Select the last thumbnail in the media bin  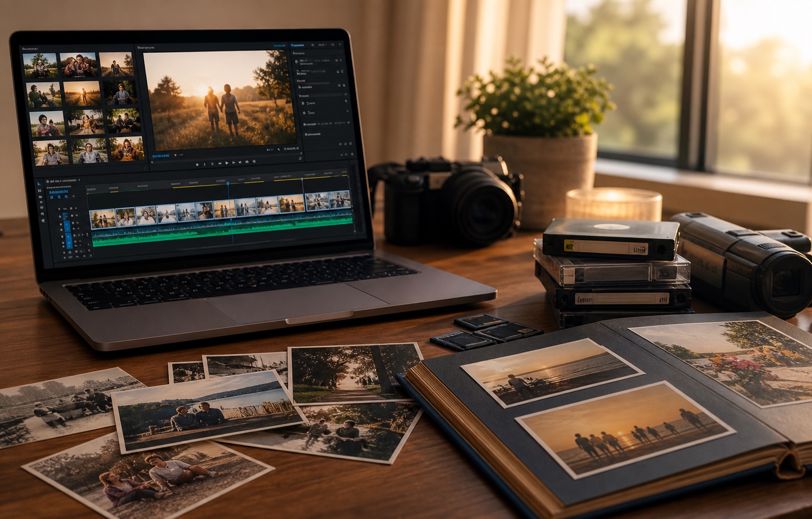pos(127,149)
